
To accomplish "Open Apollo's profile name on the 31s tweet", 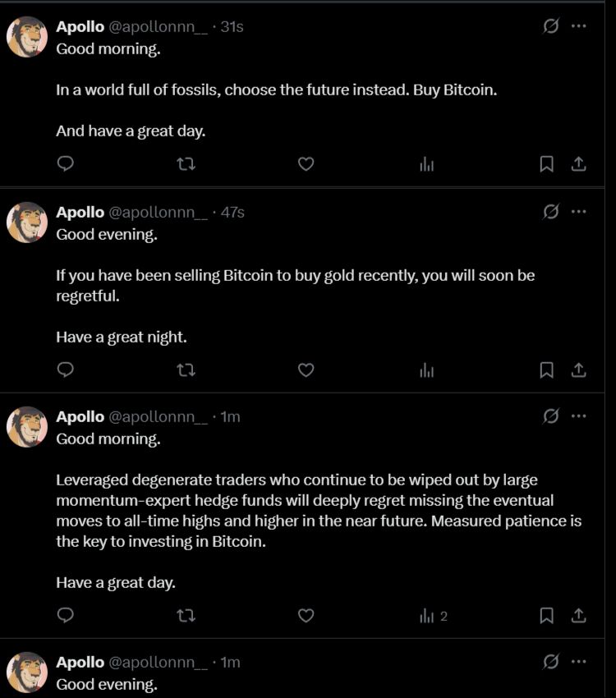I will tap(80, 26).
